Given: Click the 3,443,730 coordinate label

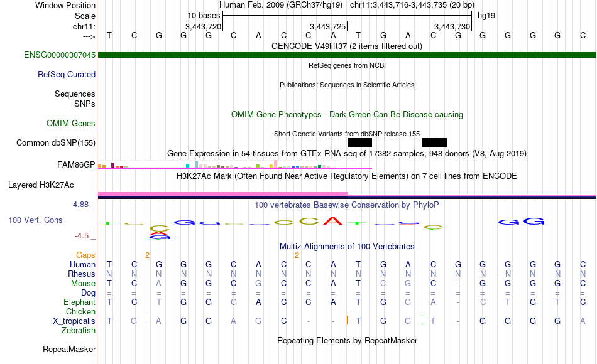Looking at the screenshot, I should click(x=452, y=26).
